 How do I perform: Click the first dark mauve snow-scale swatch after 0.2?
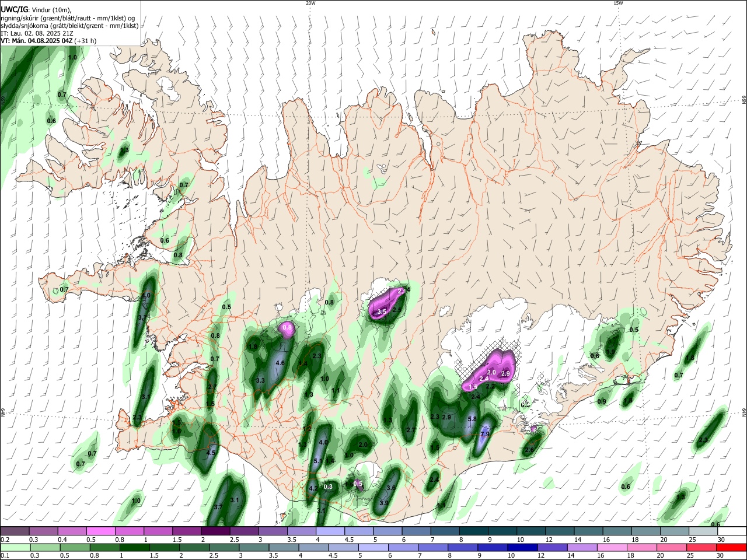tap(15, 531)
